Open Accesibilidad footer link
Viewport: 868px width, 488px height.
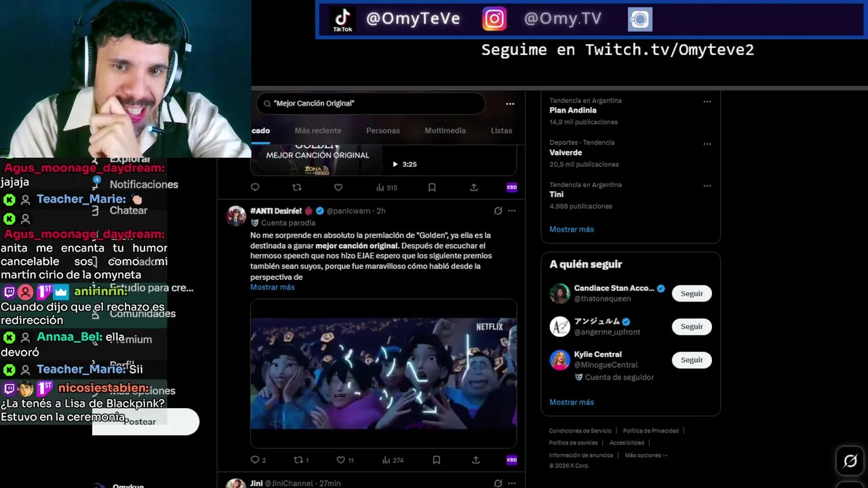(627, 443)
